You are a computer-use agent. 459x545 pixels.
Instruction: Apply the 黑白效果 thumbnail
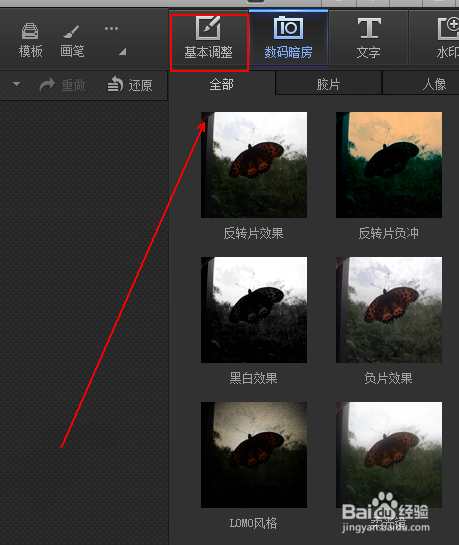(254, 310)
